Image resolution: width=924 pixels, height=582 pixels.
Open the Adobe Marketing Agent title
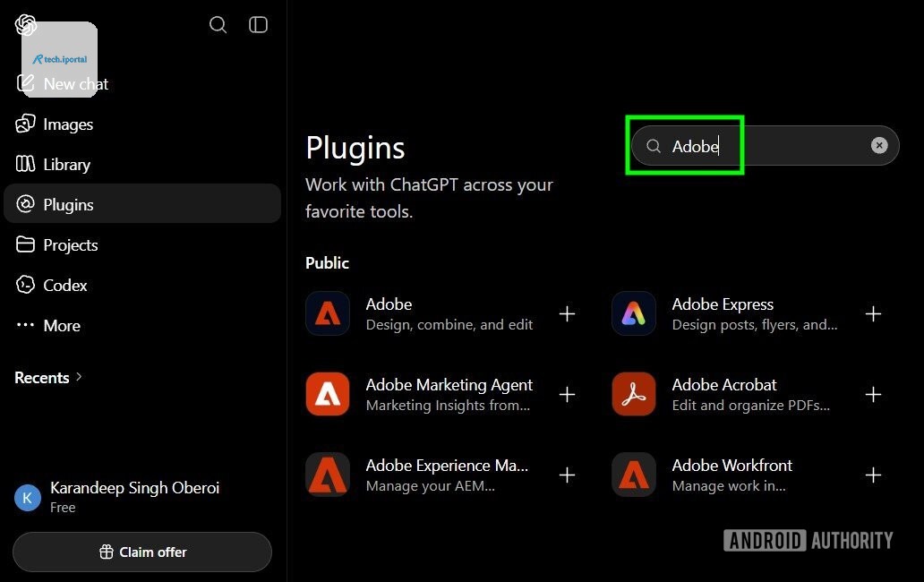449,385
